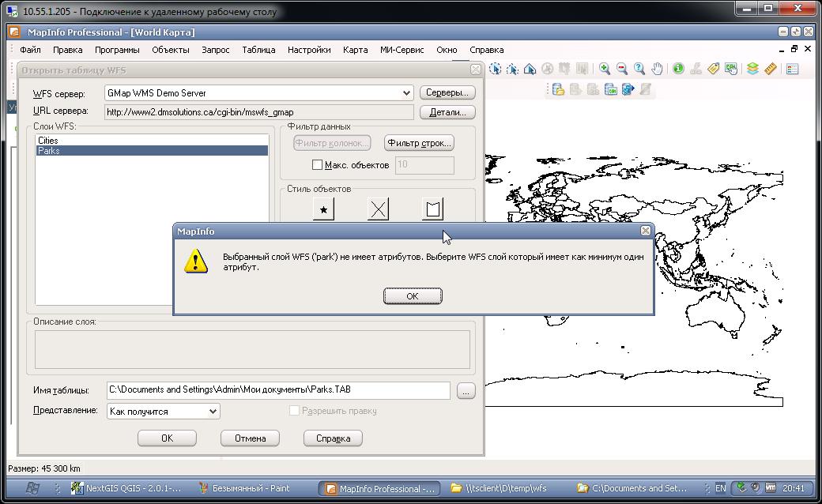Viewport: 822px width, 504px height.
Task: Choose the star symbol style button
Action: point(323,209)
